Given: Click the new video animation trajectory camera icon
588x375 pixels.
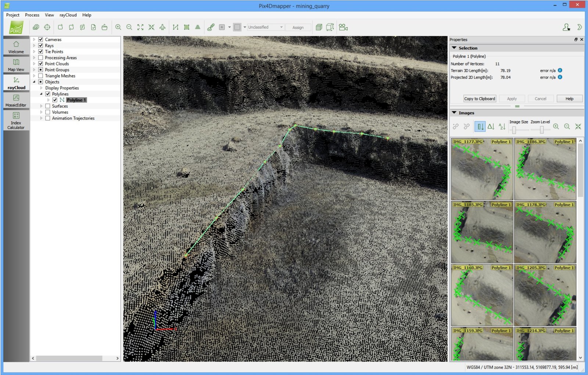Looking at the screenshot, I should [343, 27].
